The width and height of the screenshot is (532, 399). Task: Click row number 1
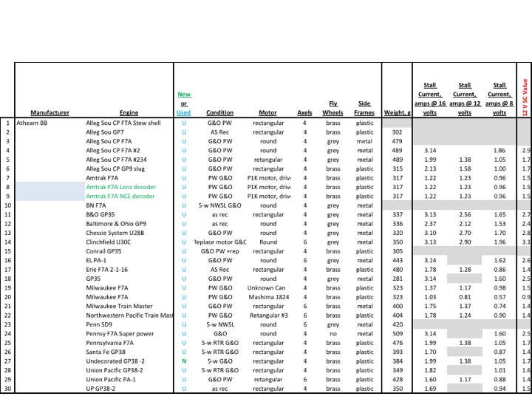tap(7, 123)
